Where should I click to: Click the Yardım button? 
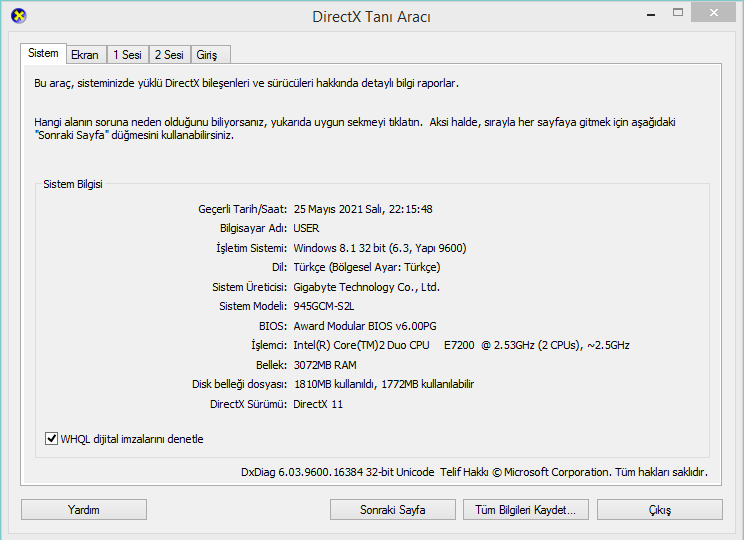[x=84, y=510]
